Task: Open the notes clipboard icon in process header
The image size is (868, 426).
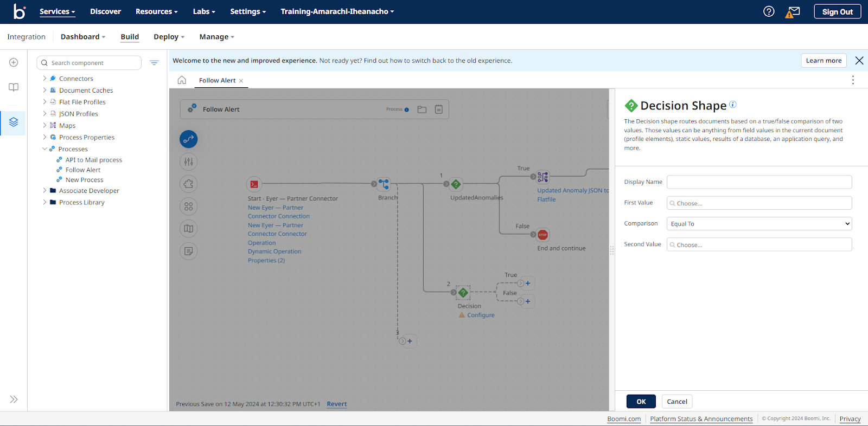Action: coord(438,109)
